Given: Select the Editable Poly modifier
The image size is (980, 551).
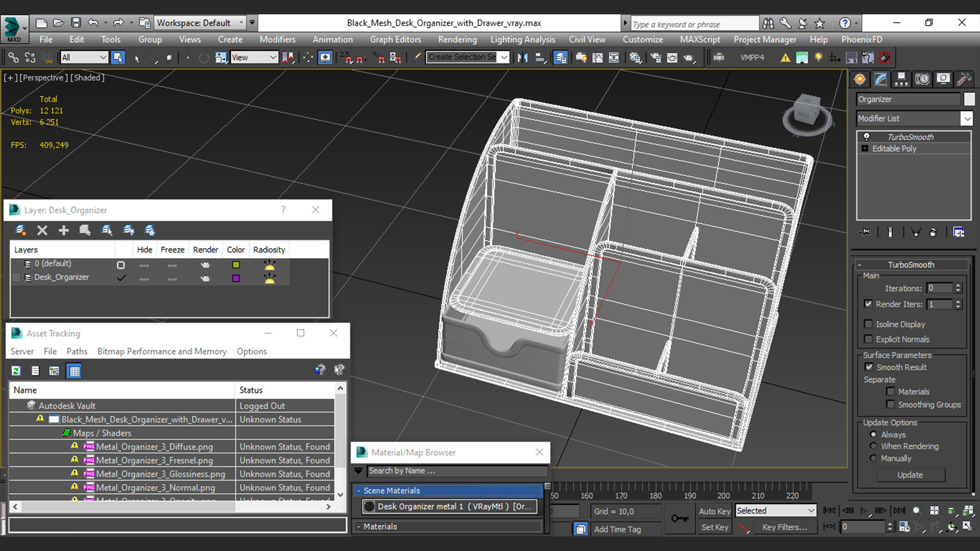Looking at the screenshot, I should (894, 148).
